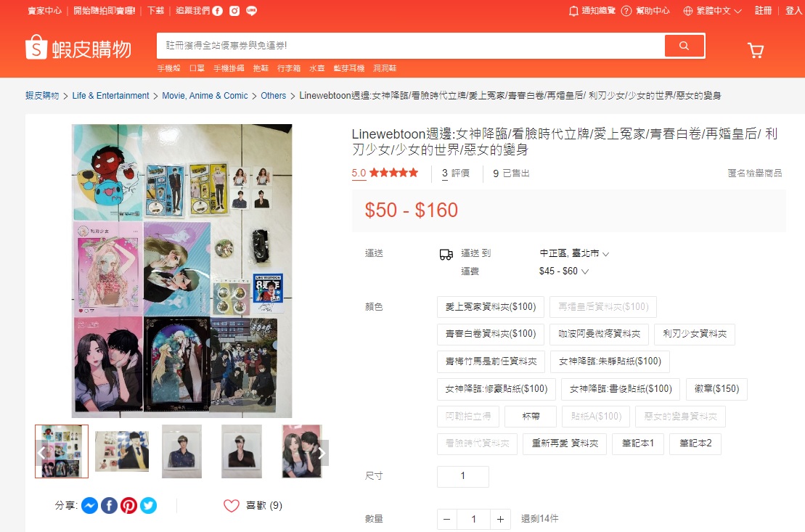Click suggested search term 手機殼

click(x=169, y=68)
